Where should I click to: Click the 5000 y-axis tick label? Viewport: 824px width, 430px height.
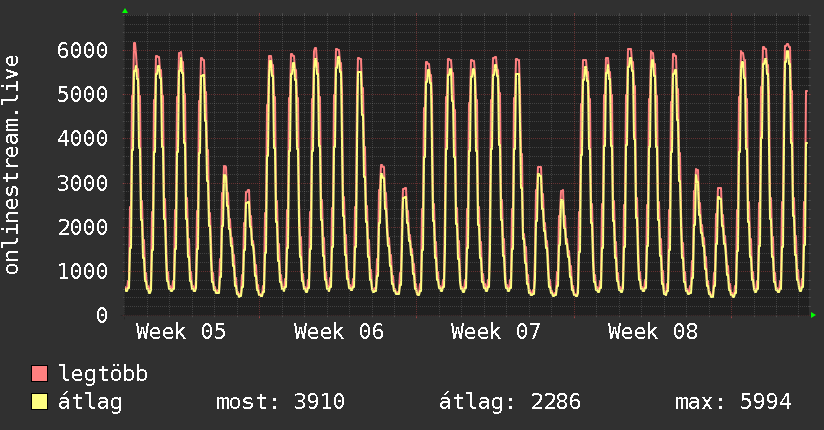[82, 94]
